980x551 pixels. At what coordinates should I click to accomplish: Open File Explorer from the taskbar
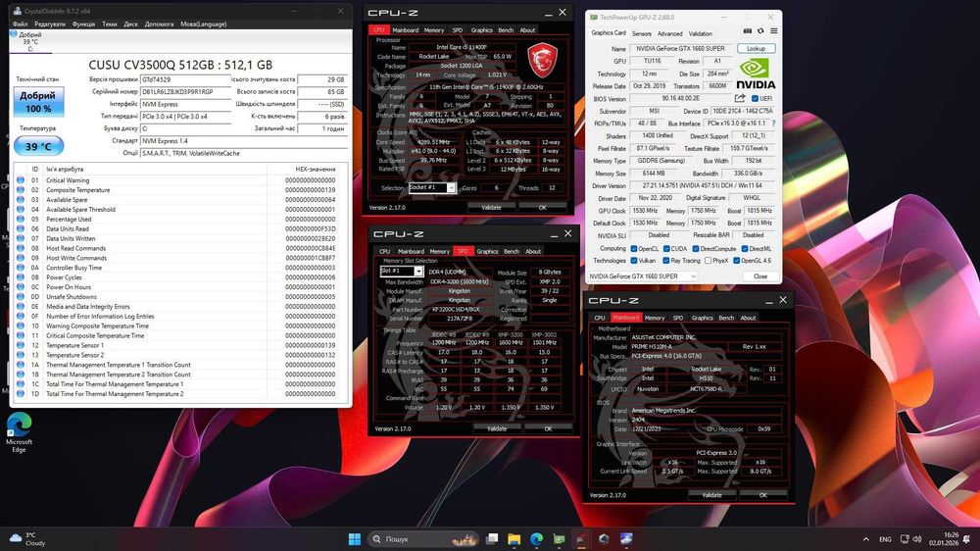[514, 538]
